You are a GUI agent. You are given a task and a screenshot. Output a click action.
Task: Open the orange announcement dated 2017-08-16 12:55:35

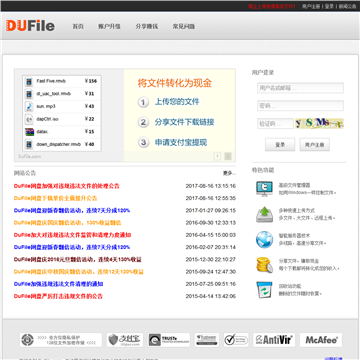tap(55, 198)
